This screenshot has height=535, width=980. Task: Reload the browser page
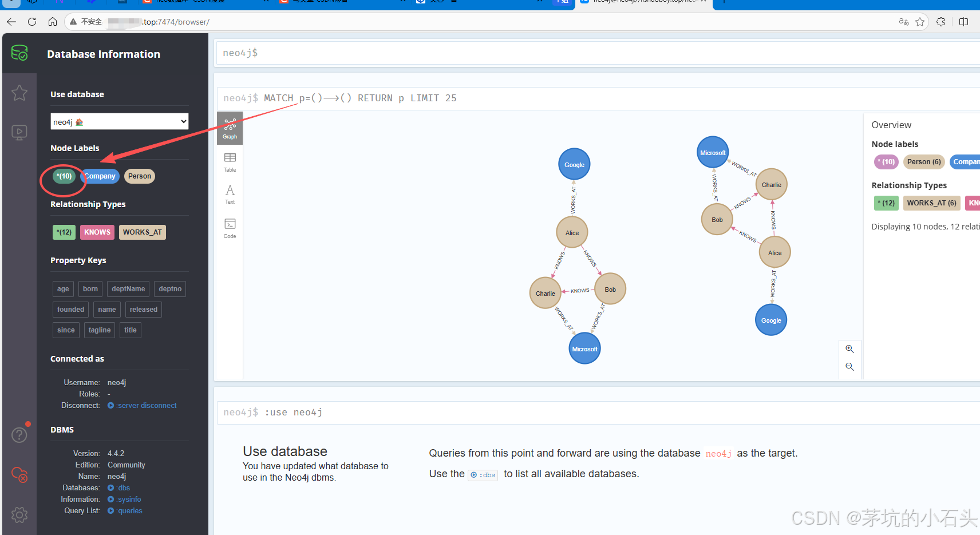[x=32, y=22]
